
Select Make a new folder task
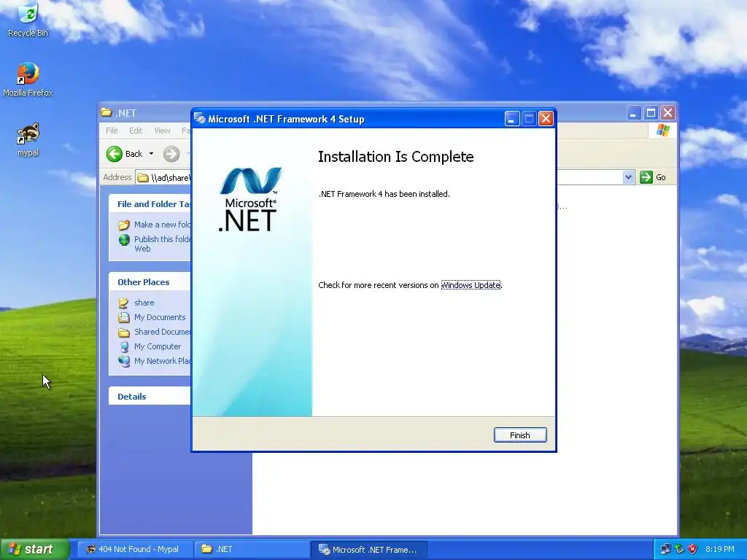162,225
